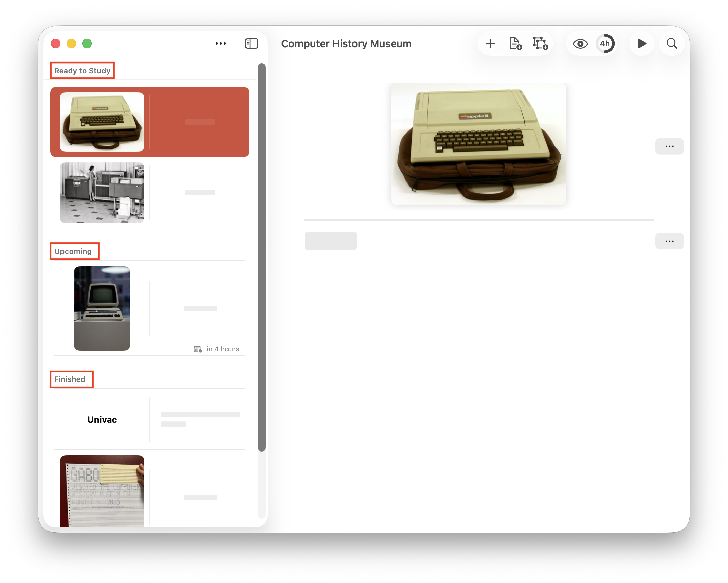Open the sidebar ellipsis menu
The image size is (728, 583).
(221, 43)
